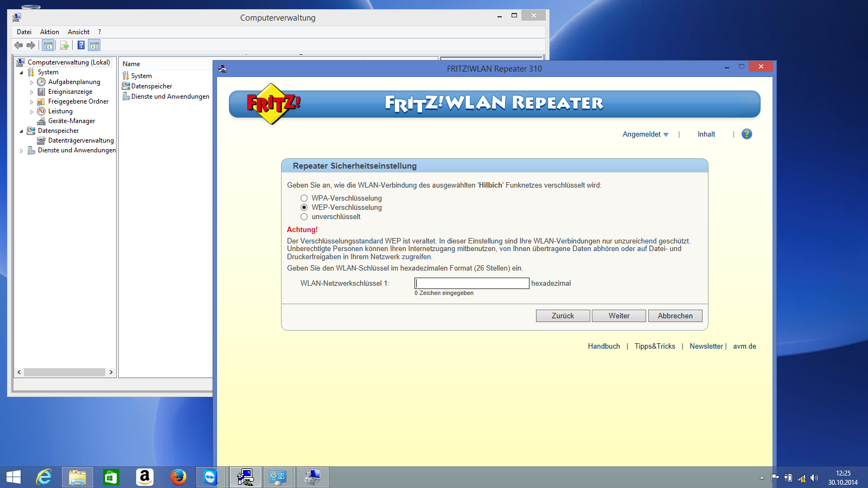868x488 pixels.
Task: Click Back arrow in Computerverwaltung toolbar
Action: click(18, 45)
